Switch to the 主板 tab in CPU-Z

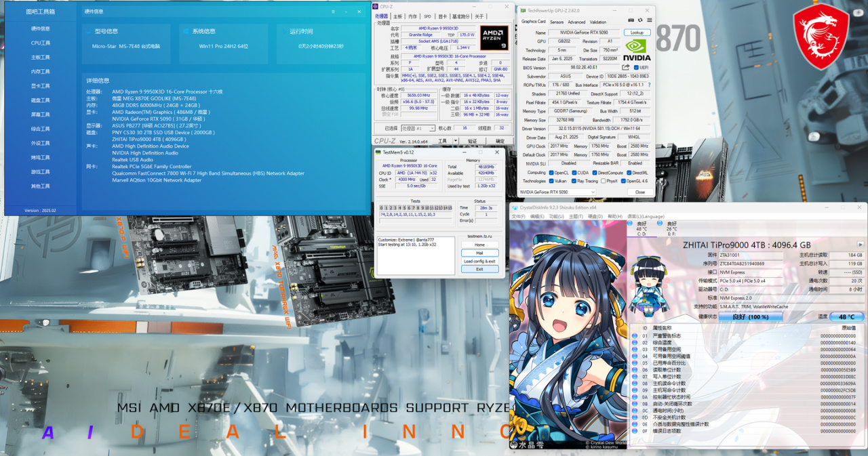coord(398,16)
